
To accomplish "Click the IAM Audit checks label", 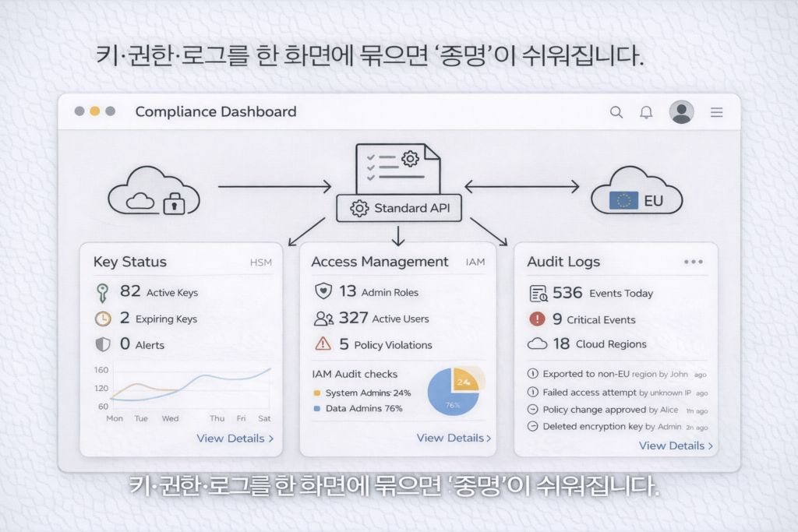I will pos(355,375).
